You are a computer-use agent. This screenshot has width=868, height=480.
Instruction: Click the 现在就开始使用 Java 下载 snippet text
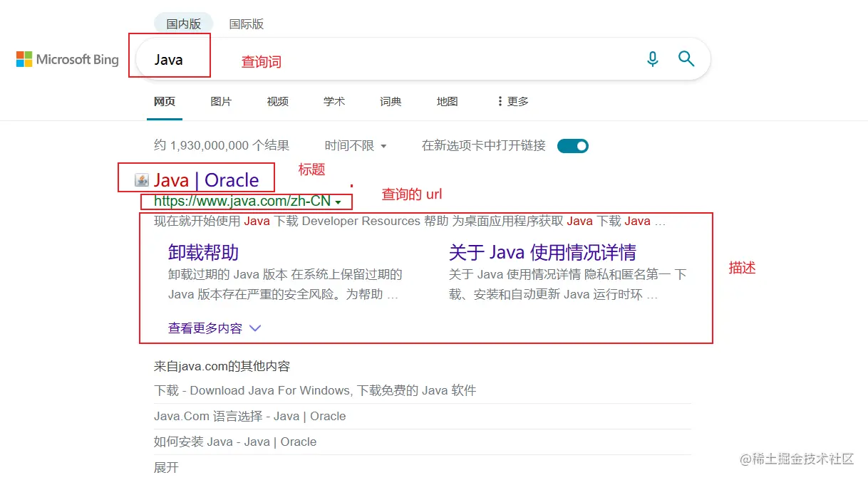click(410, 221)
